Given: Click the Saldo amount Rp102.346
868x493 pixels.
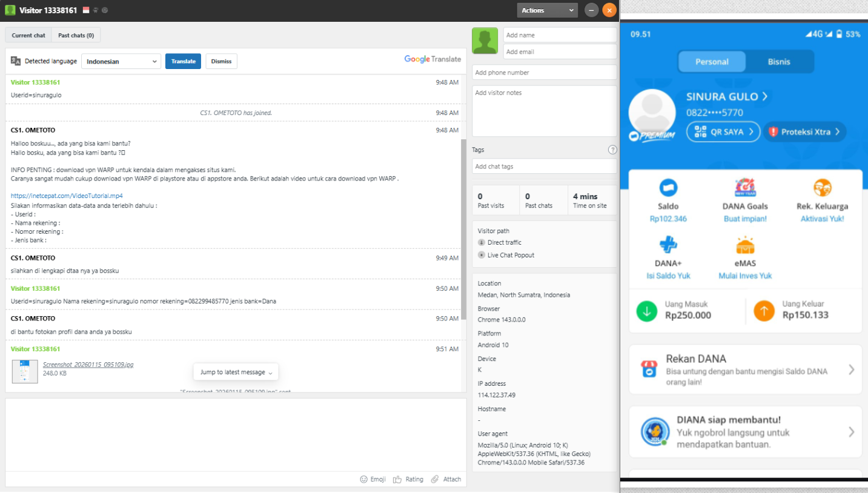Looking at the screenshot, I should pyautogui.click(x=668, y=219).
